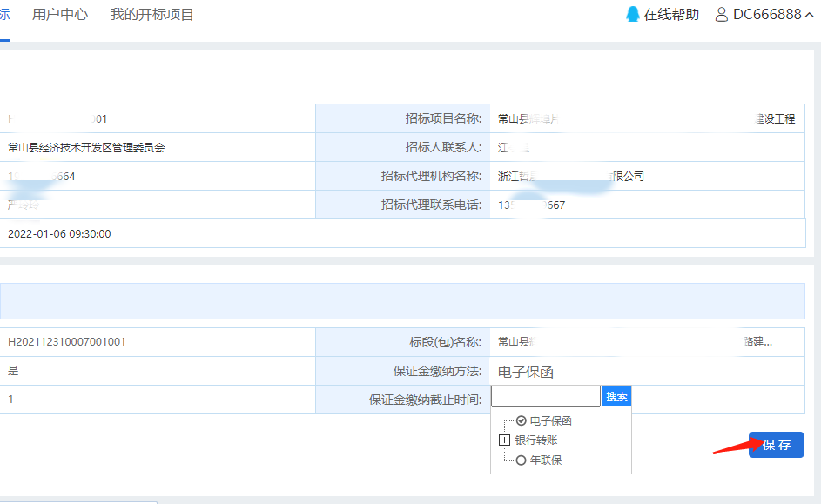Switch to the 用户中心 tab
Image resolution: width=821 pixels, height=504 pixels.
(60, 15)
